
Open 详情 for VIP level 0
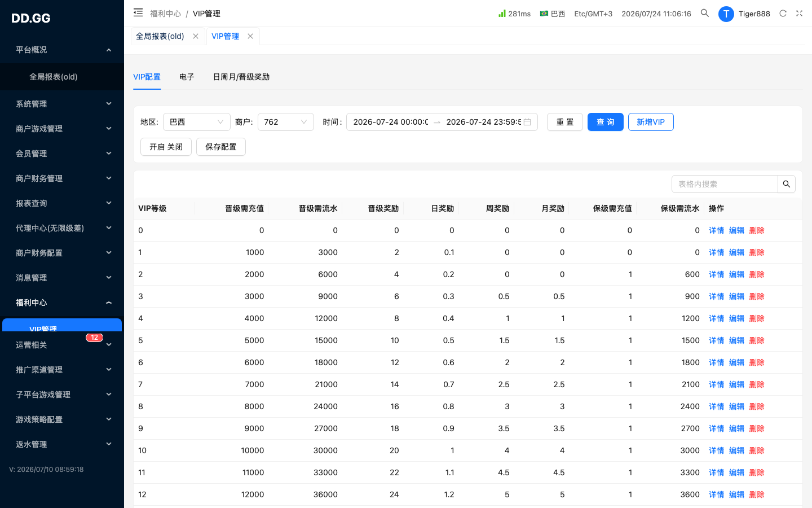[x=716, y=230]
